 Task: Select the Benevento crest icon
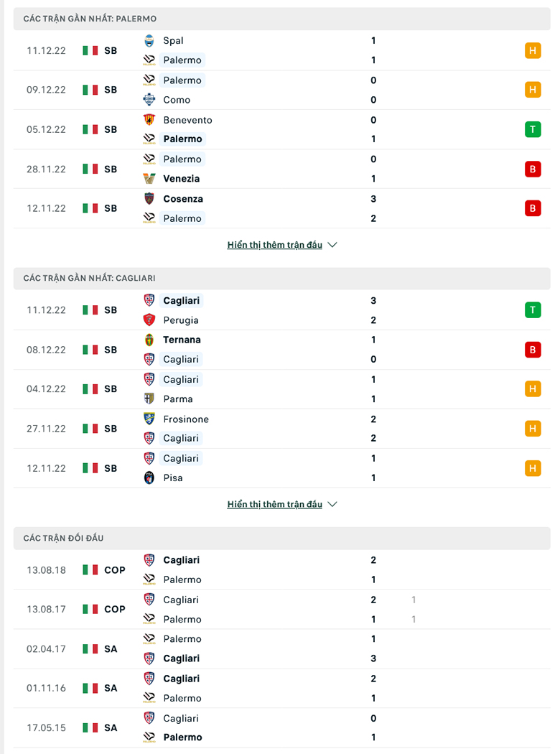pyautogui.click(x=149, y=120)
